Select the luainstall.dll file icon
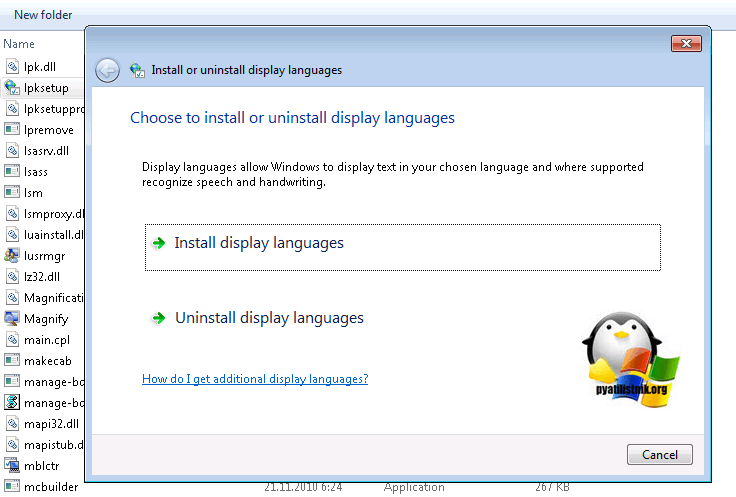 [x=12, y=234]
